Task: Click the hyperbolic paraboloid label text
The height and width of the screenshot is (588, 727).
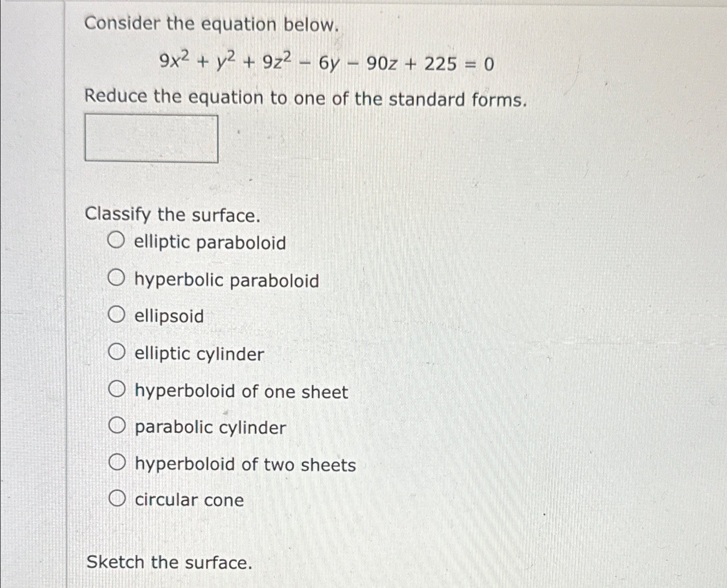Action: click(x=226, y=280)
